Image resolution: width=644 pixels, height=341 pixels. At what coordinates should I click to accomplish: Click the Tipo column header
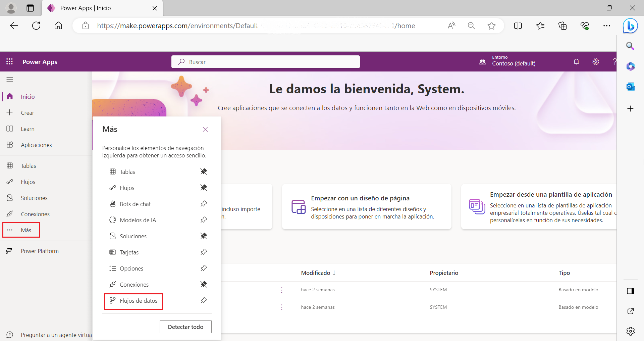564,273
